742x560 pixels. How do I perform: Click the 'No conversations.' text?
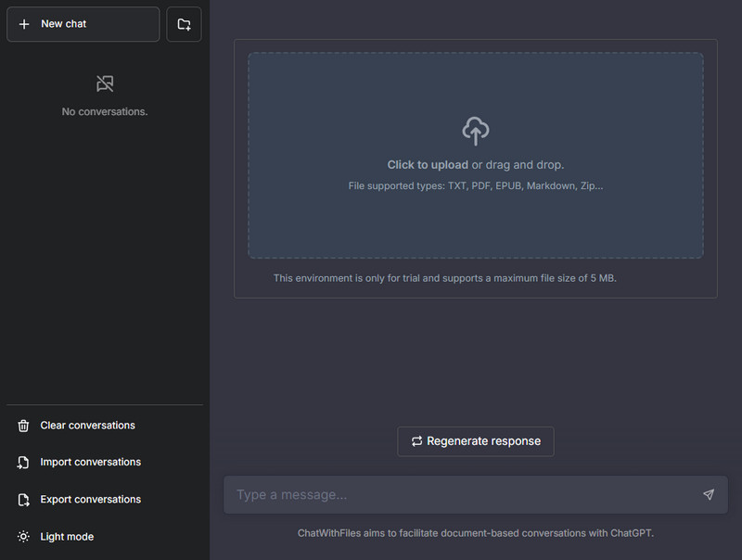[x=105, y=111]
